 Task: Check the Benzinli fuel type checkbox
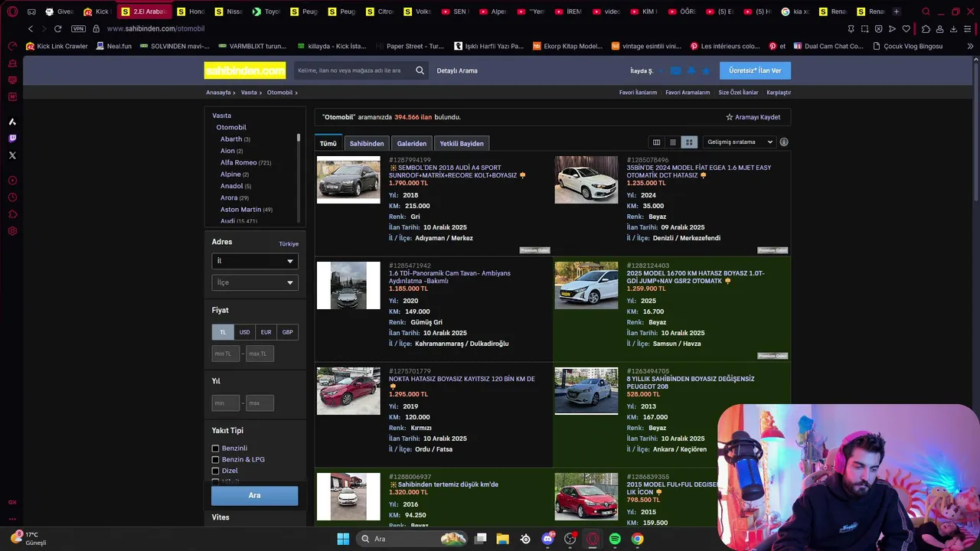pyautogui.click(x=215, y=448)
